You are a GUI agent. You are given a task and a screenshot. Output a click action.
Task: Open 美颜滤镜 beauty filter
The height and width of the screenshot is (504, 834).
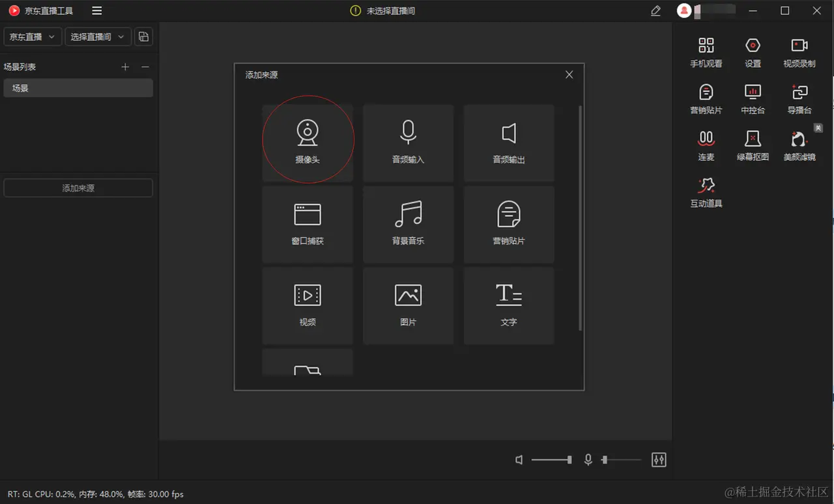coord(799,146)
